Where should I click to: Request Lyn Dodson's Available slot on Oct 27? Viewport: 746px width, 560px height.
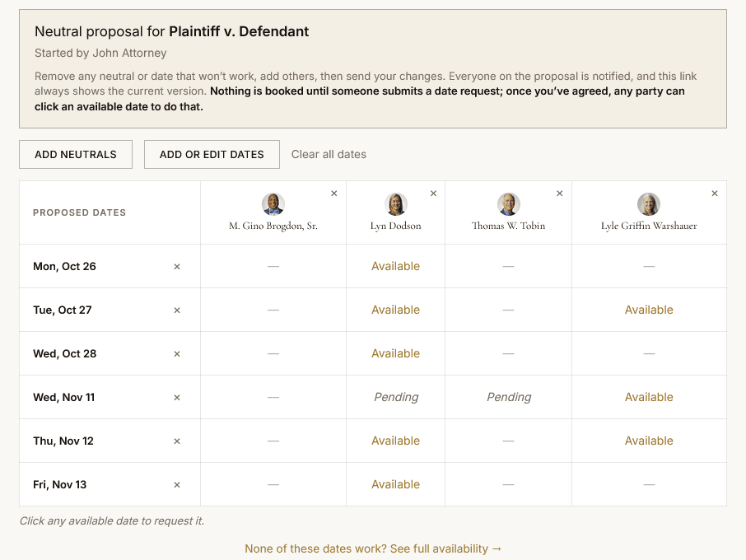396,310
